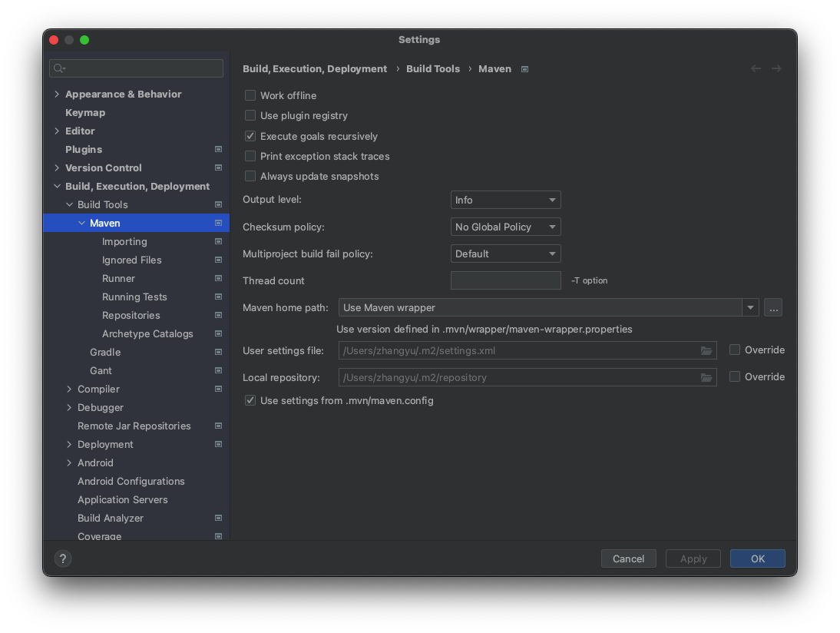Collapse Build, Execution, Deployment section

tap(57, 186)
